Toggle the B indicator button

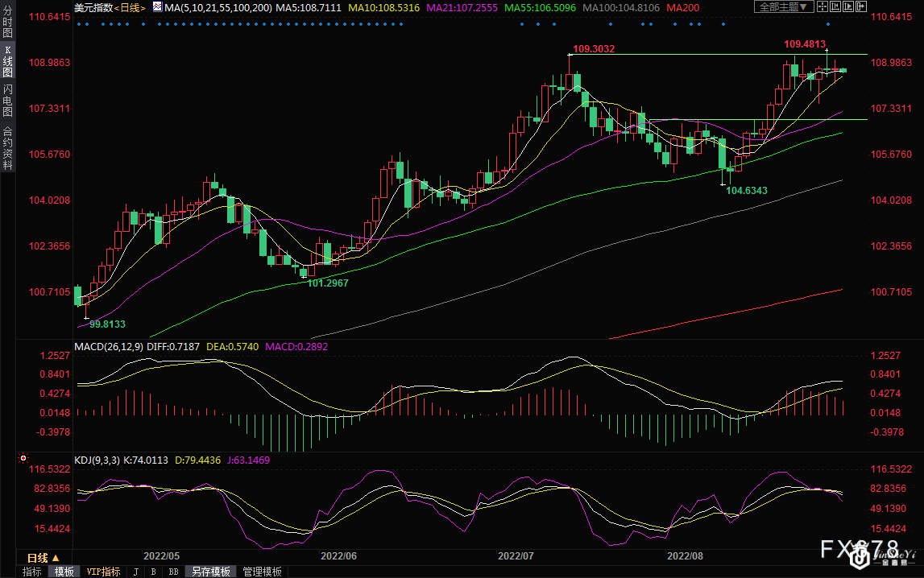pyautogui.click(x=153, y=572)
